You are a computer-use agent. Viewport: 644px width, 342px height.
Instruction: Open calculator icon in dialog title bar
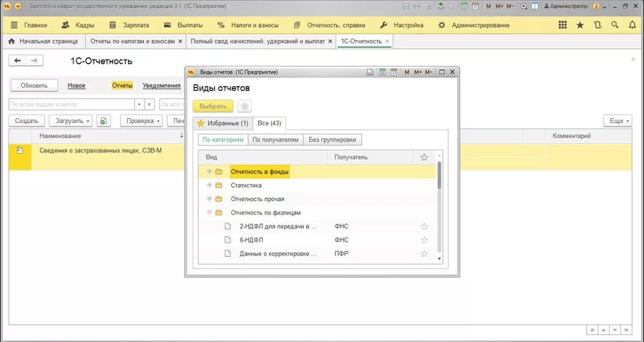click(382, 72)
